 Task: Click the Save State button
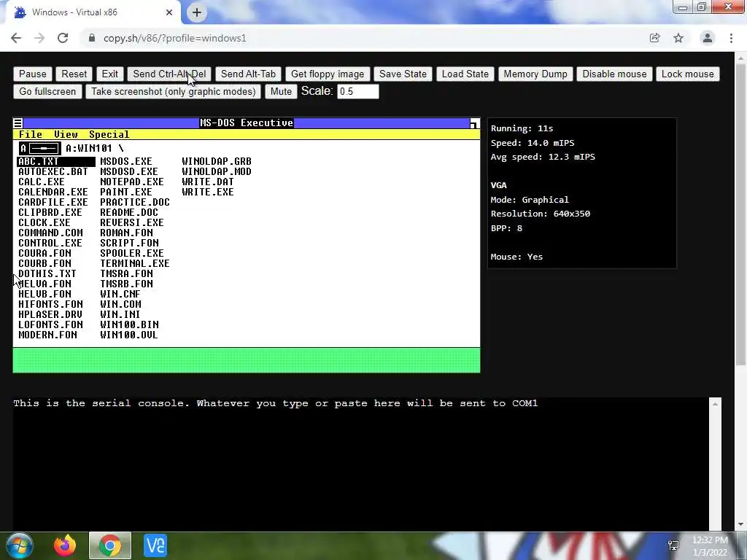coord(403,74)
